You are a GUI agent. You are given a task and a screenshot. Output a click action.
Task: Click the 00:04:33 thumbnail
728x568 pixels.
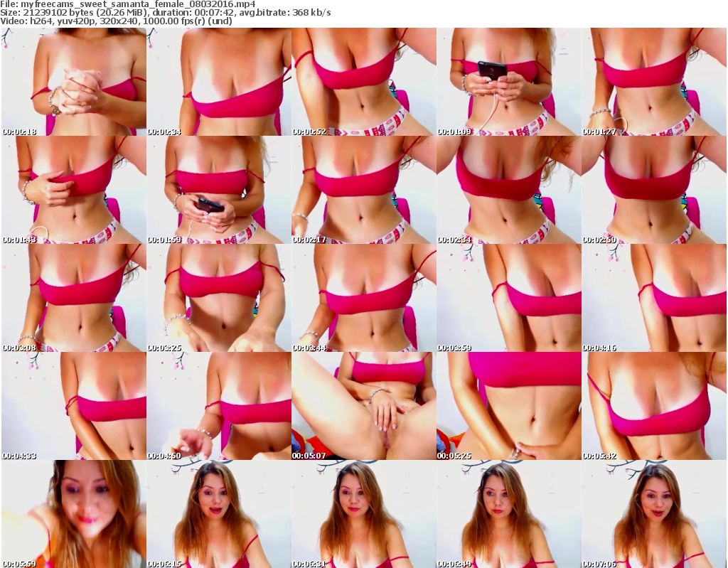coord(74,406)
